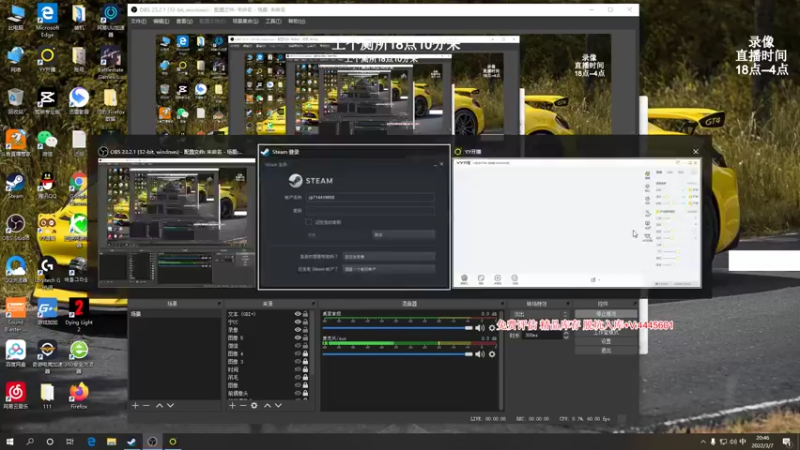Image resolution: width=800 pixels, height=450 pixels.
Task: Open OBS 文件(F) menu
Action: [x=138, y=21]
